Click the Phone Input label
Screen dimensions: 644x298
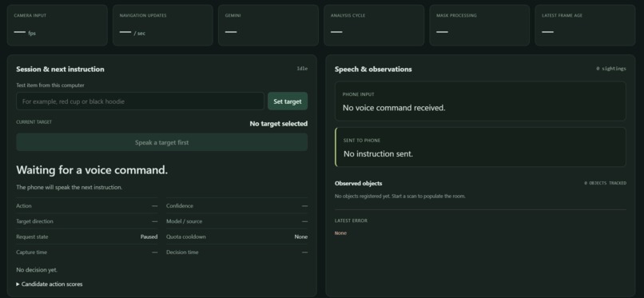(359, 94)
